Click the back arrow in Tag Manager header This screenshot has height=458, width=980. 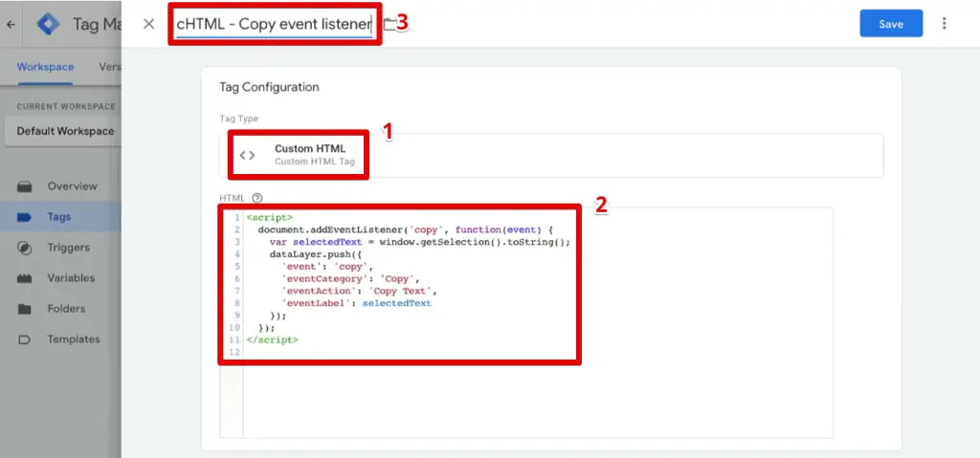coord(11,24)
